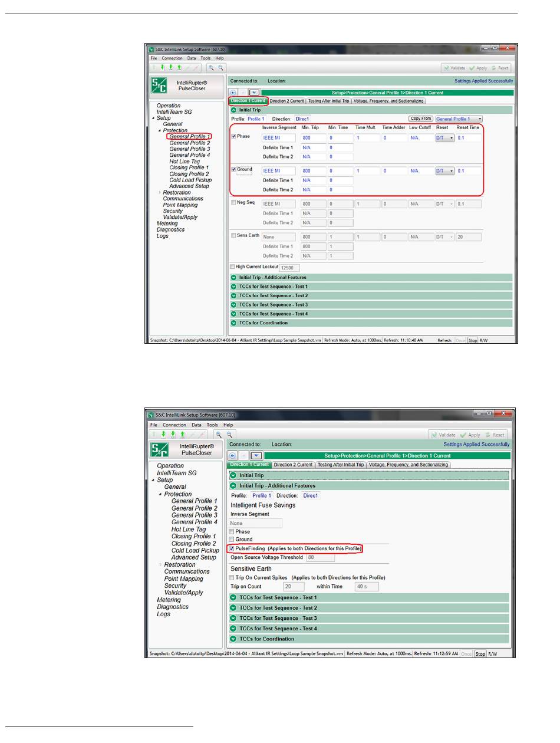
Task: Tick Phase under Intelligent Fuse Savings
Action: coord(232,532)
